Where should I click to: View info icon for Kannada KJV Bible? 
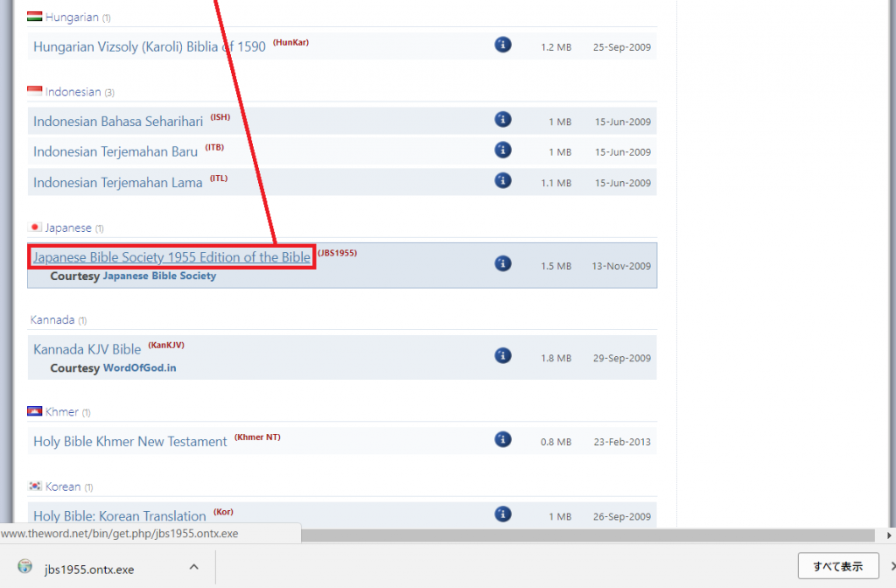(x=503, y=355)
